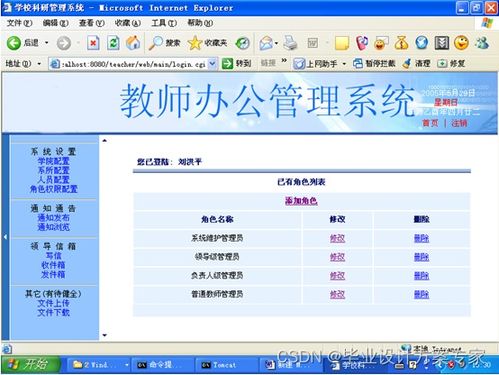The image size is (499, 375).
Task: Click the Messenger people icon
Action: [482, 43]
